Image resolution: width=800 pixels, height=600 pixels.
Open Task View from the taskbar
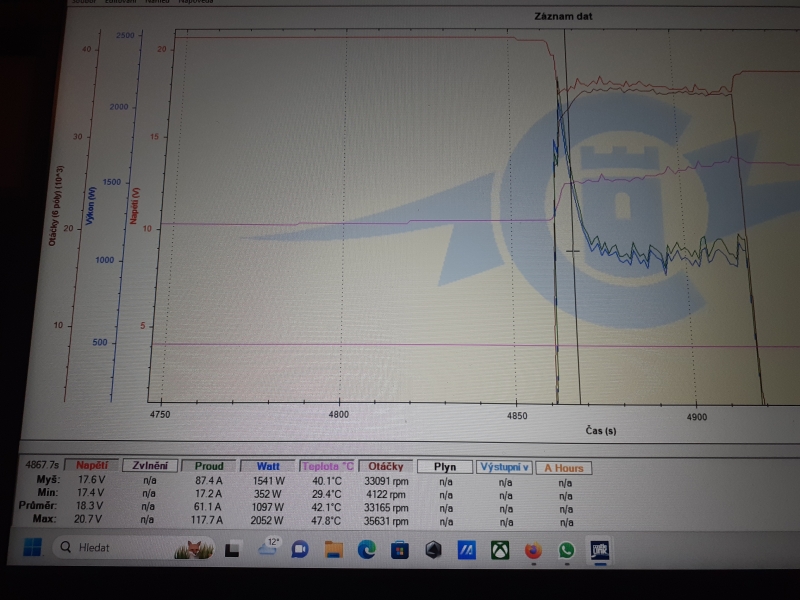(233, 549)
